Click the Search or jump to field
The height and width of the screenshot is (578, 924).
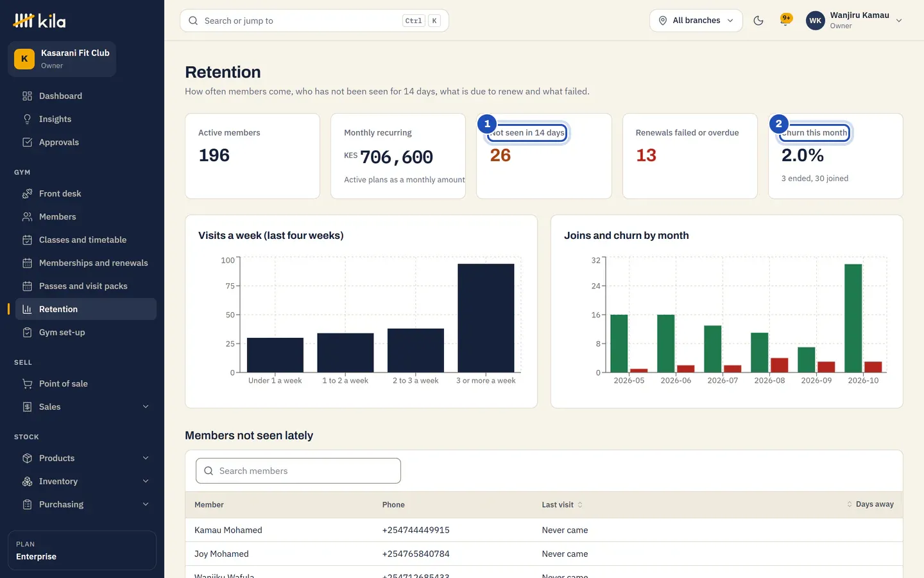pos(314,21)
